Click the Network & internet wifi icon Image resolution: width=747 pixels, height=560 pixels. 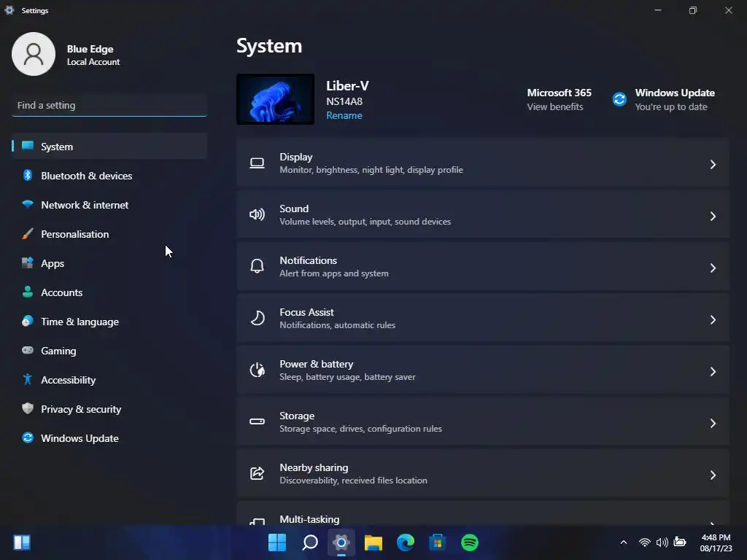point(28,204)
